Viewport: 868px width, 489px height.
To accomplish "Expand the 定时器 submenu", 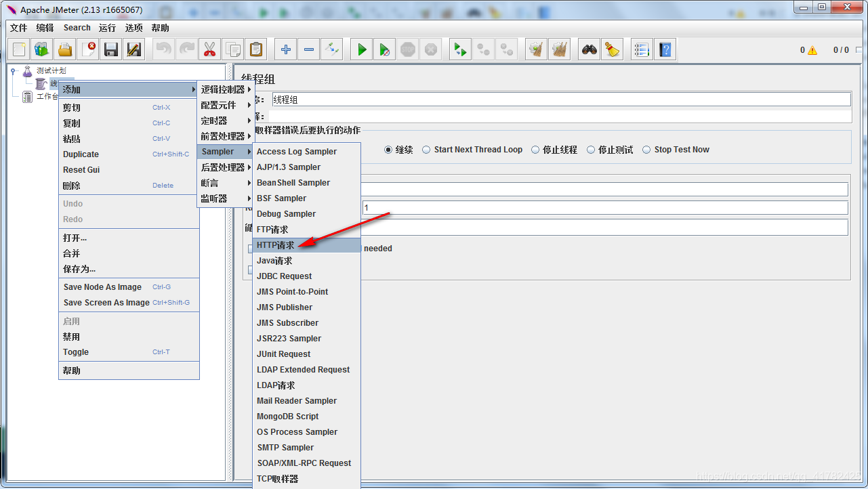I will [x=226, y=121].
